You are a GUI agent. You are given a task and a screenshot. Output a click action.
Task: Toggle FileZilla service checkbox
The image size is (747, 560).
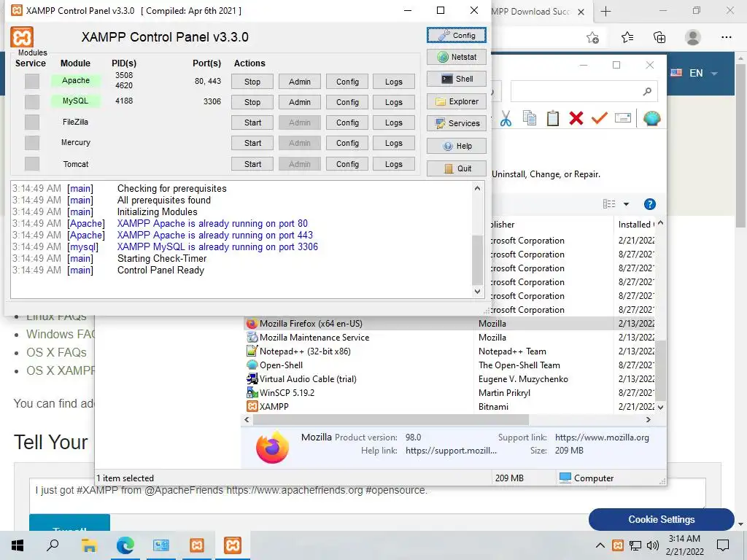pyautogui.click(x=32, y=122)
